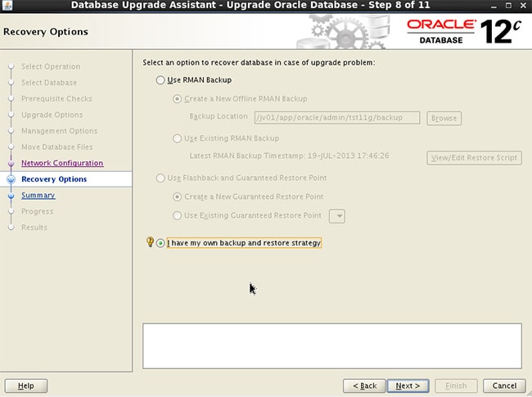Click the 'Select an option to recover database' prompt
The width and height of the screenshot is (532, 397).
point(259,63)
